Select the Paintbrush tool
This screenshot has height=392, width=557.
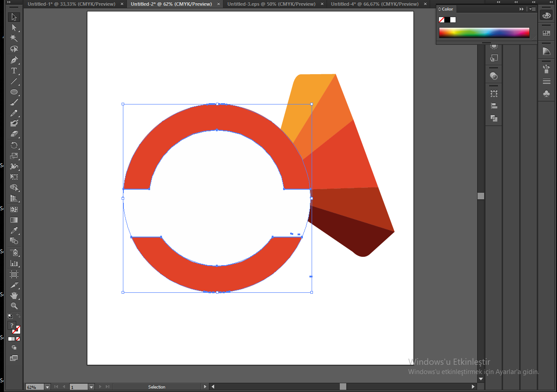click(x=14, y=103)
